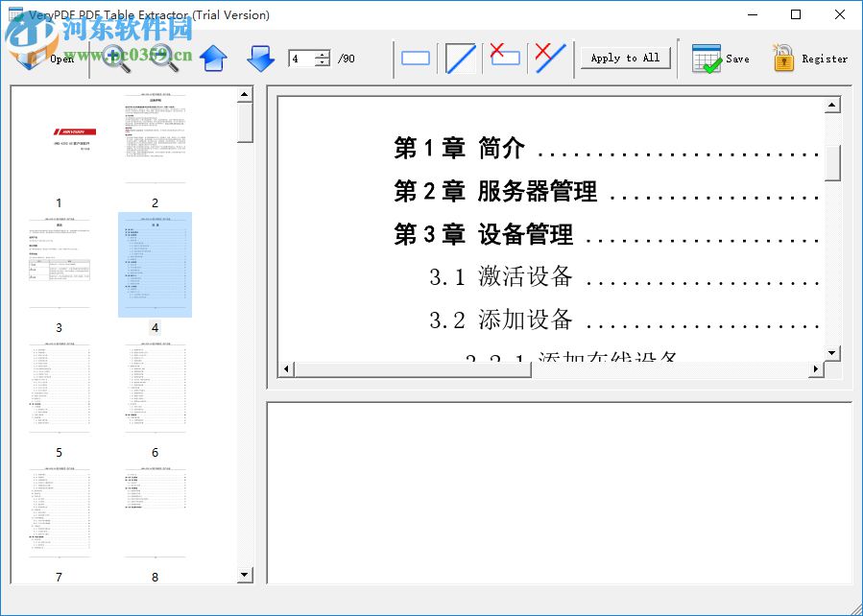The width and height of the screenshot is (863, 616).
Task: Click inside the page number input field
Action: pos(301,58)
